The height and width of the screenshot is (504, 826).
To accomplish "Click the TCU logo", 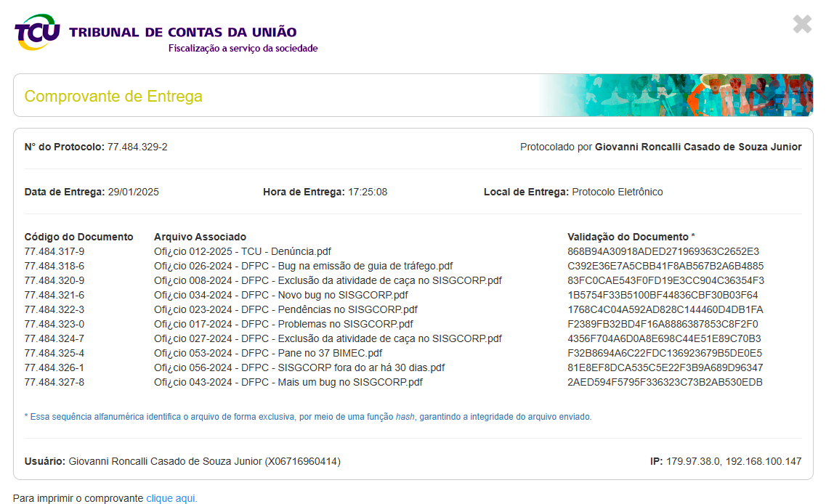I will point(37,32).
